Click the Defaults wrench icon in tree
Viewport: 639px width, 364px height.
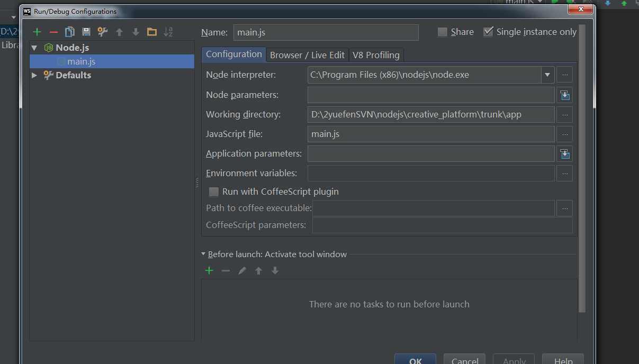point(48,75)
